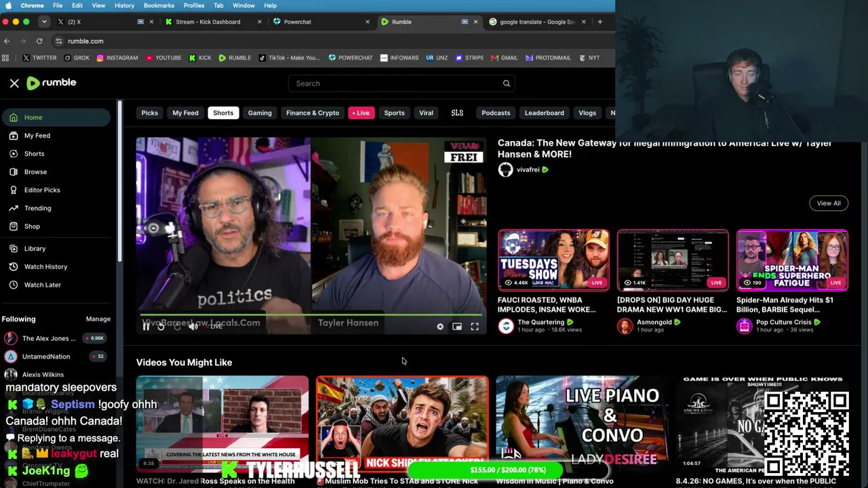Open The Alex Jones followed channel
868x488 pixels.
click(x=56, y=338)
